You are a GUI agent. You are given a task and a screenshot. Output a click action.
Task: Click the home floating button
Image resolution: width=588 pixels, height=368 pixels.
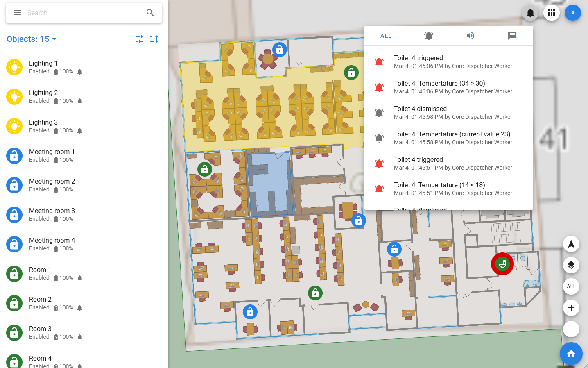coord(571,354)
